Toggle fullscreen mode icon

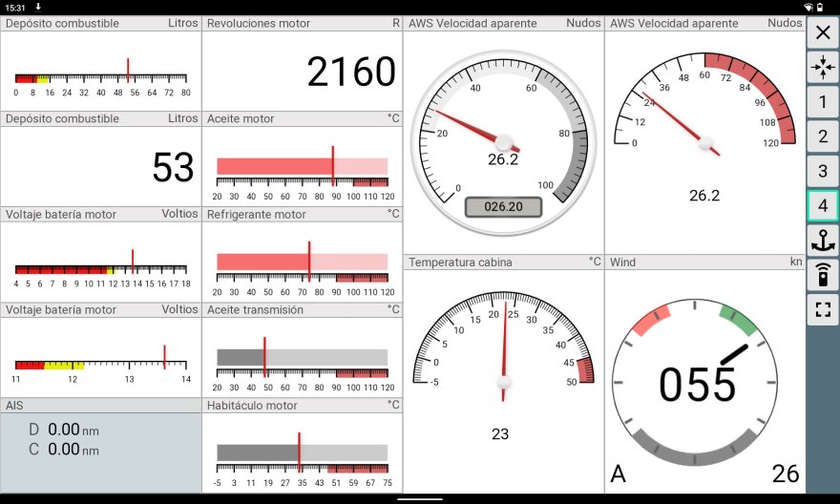coord(822,309)
